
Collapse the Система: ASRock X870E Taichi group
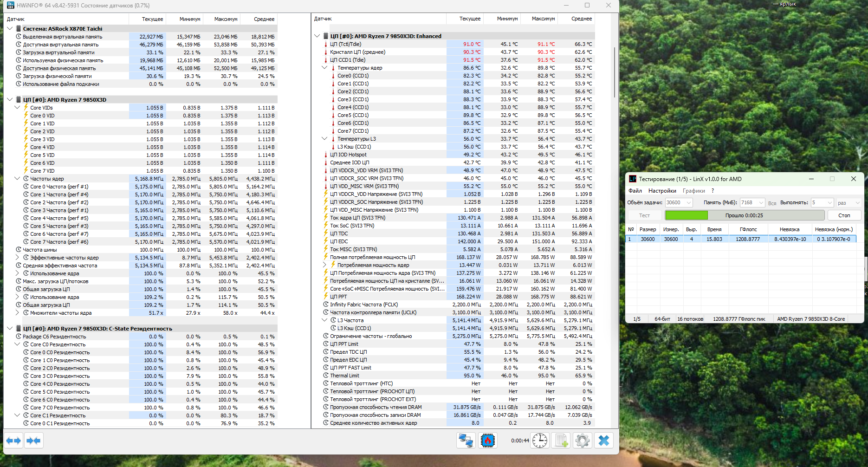10,28
